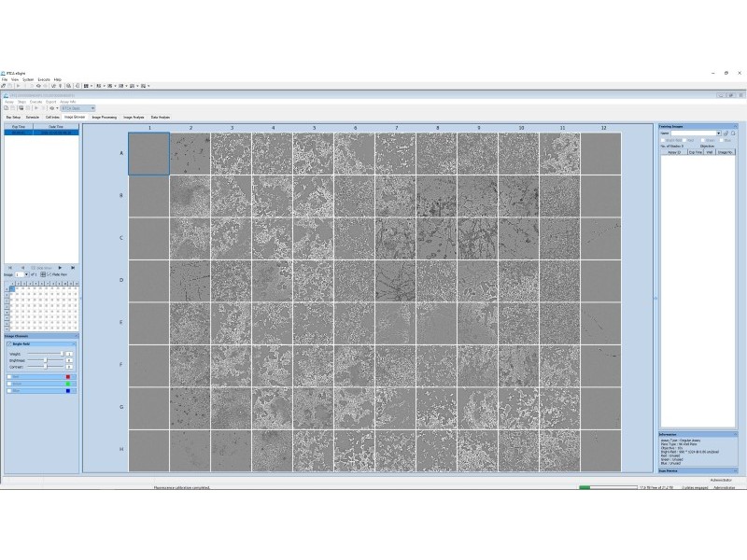Go to the previous image
Viewport: 747px width, 560px height.
pos(22,268)
